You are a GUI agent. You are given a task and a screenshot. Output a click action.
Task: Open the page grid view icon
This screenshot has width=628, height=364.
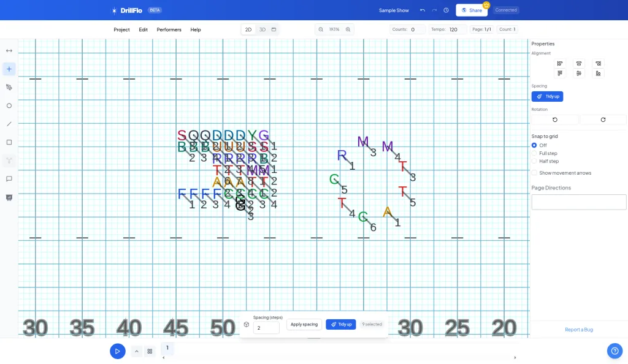tap(150, 351)
